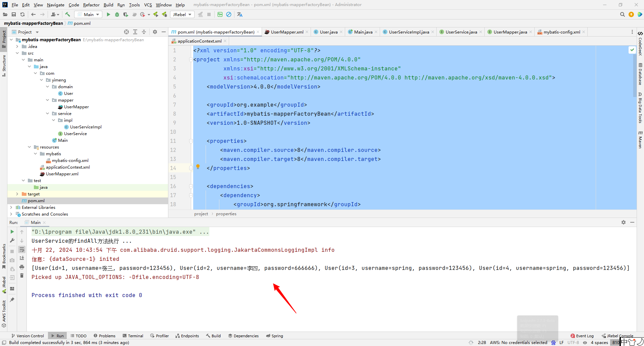Image resolution: width=644 pixels, height=346 pixels.
Task: Expand External Libraries node
Action: (11, 208)
